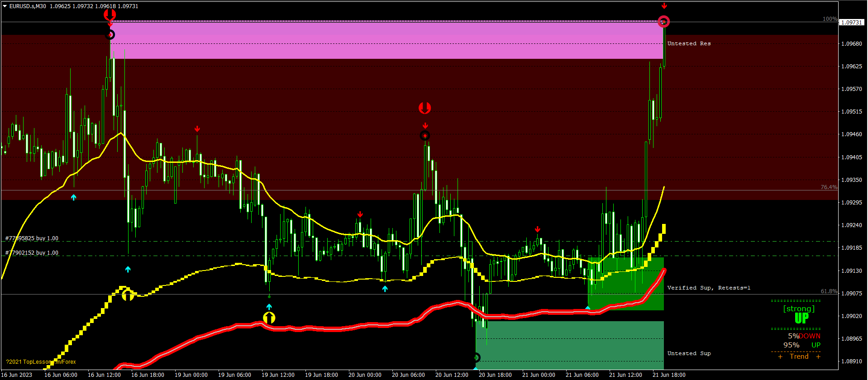
Task: Select the red down arrow above the latest candle
Action: point(664,6)
